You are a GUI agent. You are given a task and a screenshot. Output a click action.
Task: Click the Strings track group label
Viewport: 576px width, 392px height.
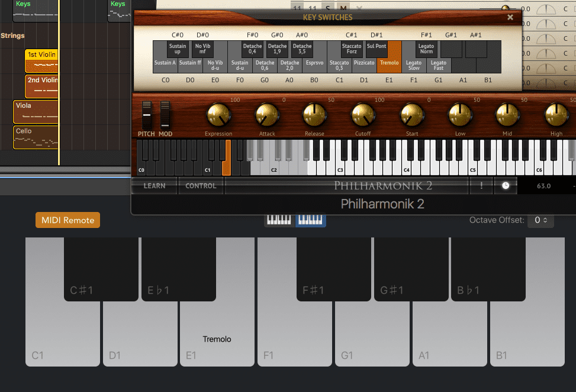pyautogui.click(x=12, y=36)
